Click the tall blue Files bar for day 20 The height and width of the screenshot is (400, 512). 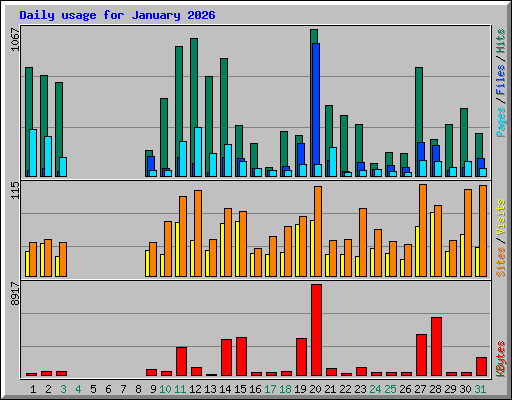316,103
